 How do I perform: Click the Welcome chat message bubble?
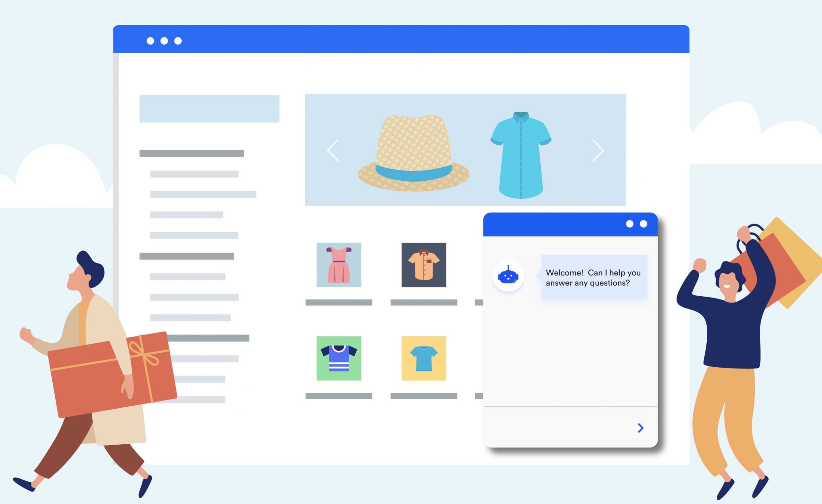point(594,277)
